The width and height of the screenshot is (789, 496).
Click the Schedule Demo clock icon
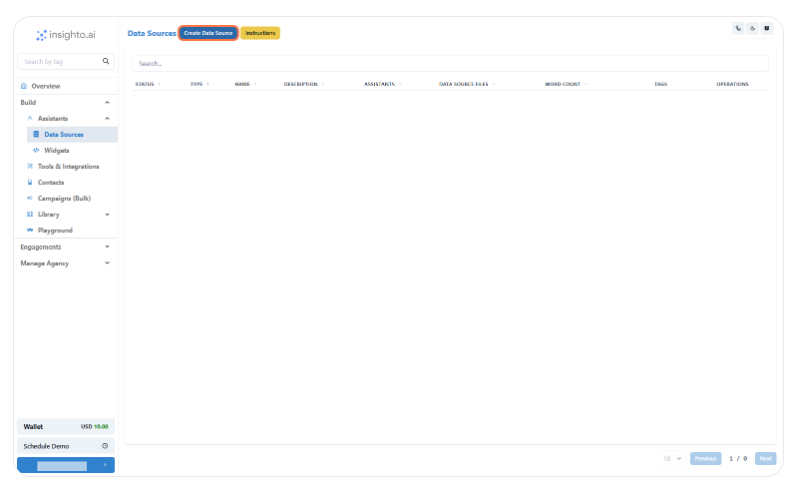pos(105,446)
